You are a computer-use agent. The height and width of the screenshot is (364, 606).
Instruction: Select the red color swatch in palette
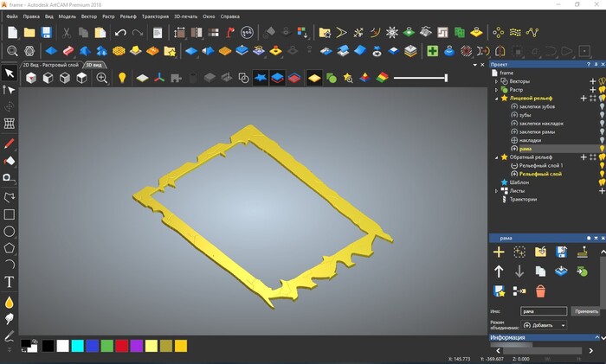click(121, 346)
